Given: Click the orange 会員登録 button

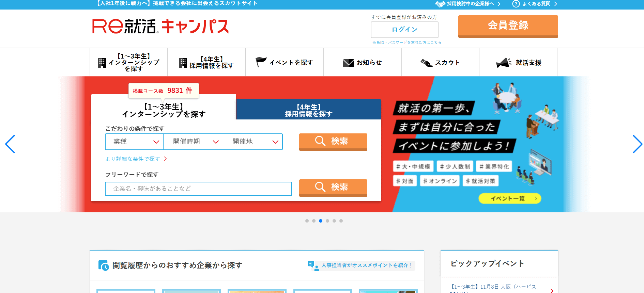Looking at the screenshot, I should click(x=508, y=26).
